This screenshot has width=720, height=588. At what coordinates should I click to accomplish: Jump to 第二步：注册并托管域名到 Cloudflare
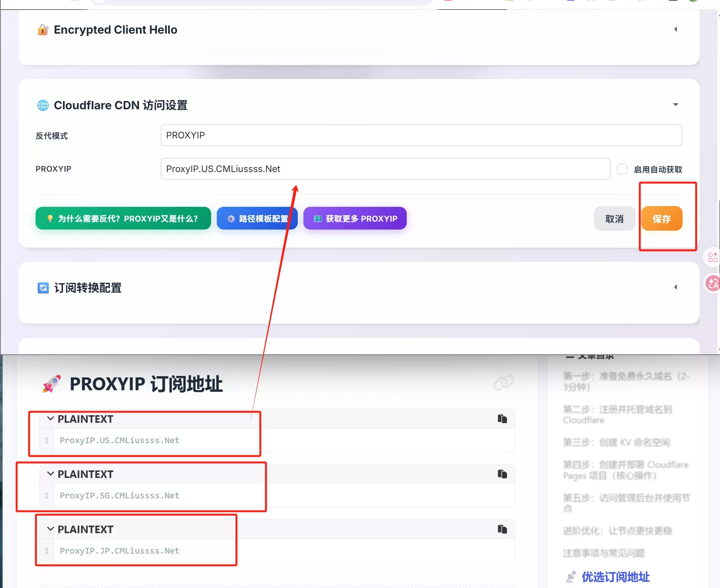pos(617,415)
